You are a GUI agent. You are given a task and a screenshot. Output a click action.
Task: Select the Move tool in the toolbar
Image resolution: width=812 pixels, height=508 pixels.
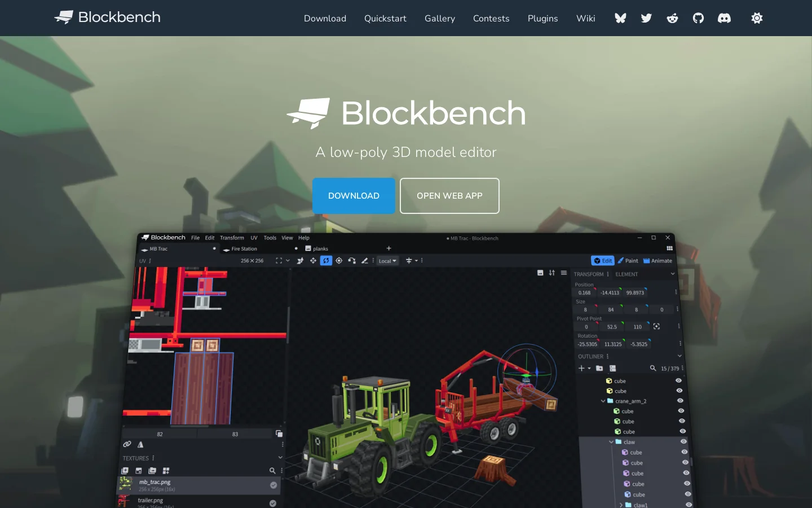coord(313,261)
